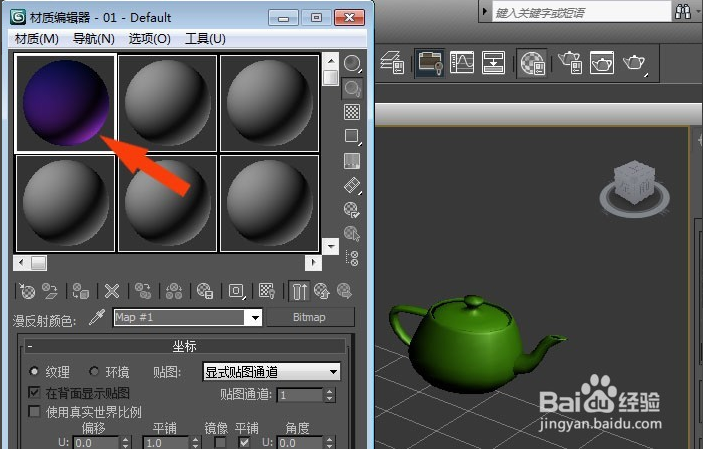This screenshot has width=703, height=449.
Task: Toggle Show End Result button
Action: 299,291
